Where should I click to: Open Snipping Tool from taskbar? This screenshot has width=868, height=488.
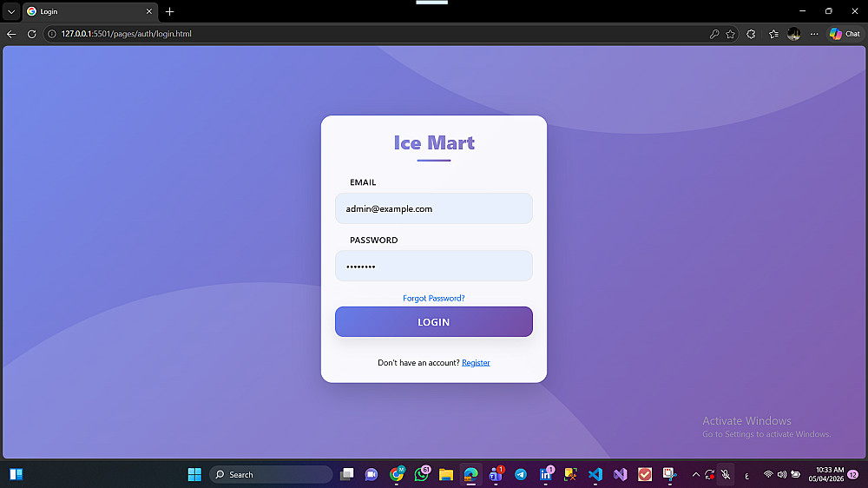point(670,474)
